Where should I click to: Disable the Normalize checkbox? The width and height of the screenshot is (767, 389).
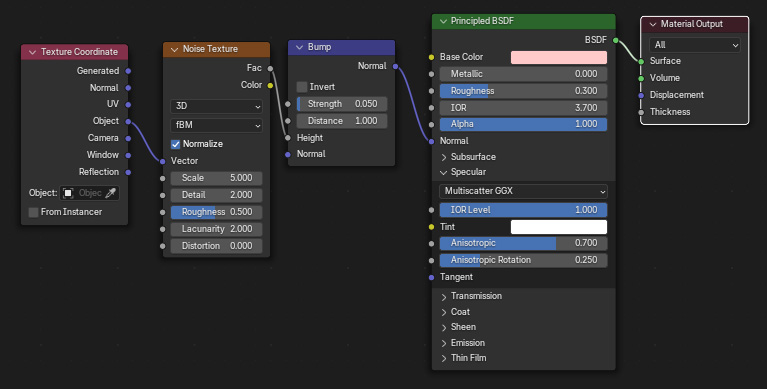click(x=175, y=144)
